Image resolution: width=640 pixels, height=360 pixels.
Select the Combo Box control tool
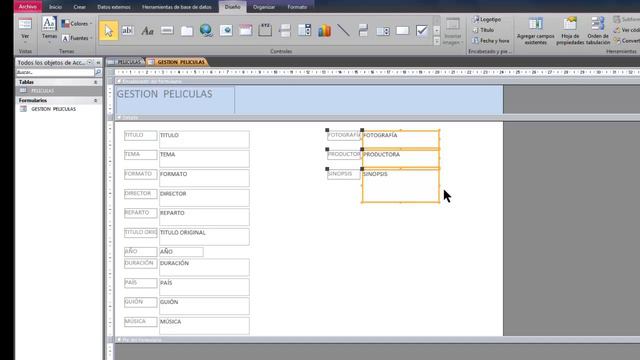coord(304,31)
